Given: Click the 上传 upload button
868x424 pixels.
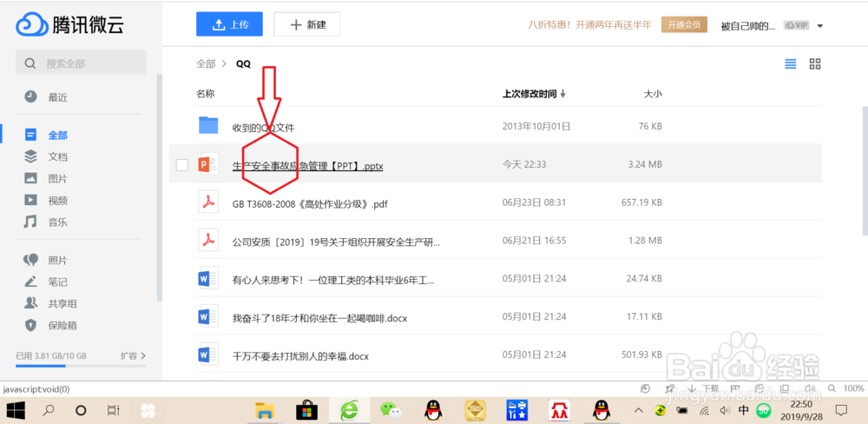Looking at the screenshot, I should [x=229, y=24].
